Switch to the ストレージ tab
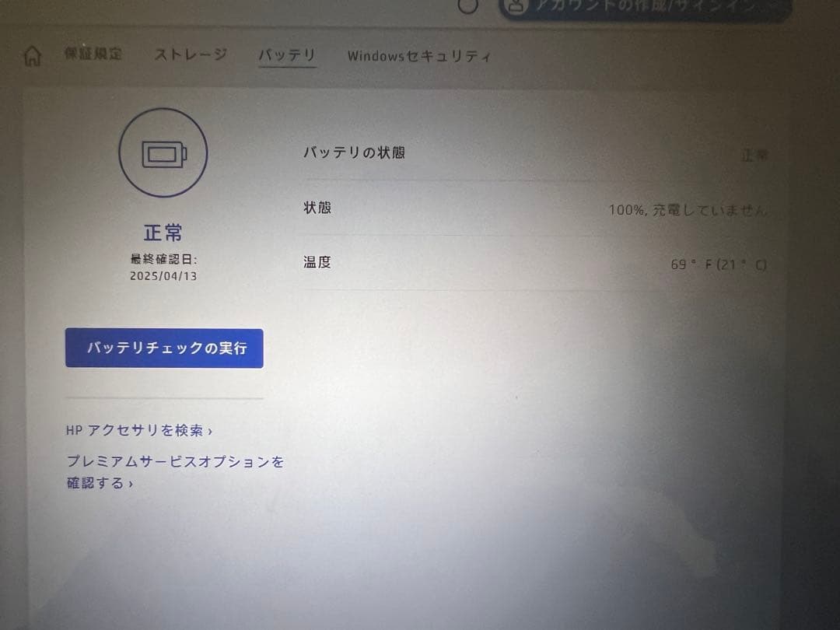 [192, 54]
